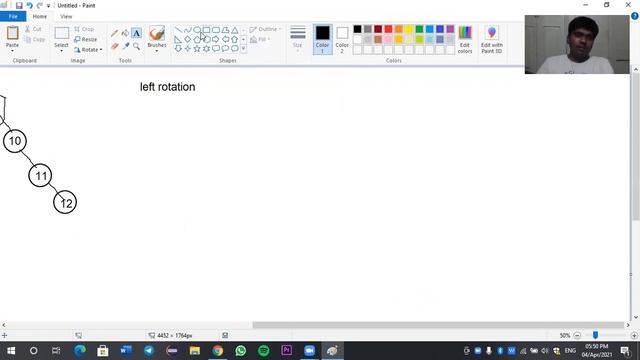Select the Fill with color bucket tool
This screenshot has width=640, height=360.
(x=125, y=33)
